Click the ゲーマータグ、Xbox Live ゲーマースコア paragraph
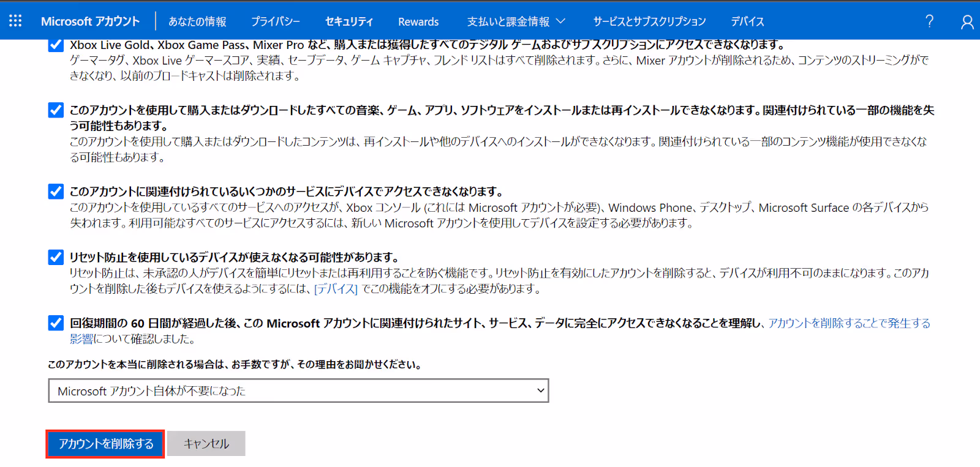This screenshot has height=467, width=980. click(499, 68)
